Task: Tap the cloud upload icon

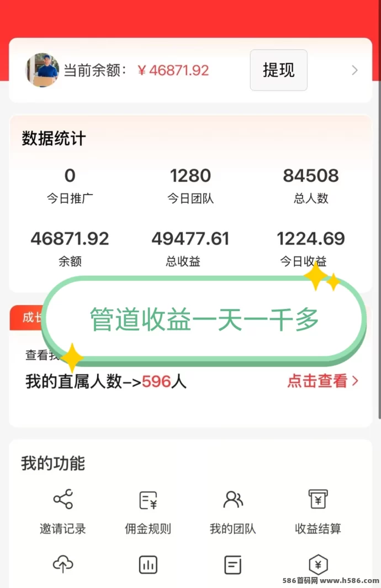Action: click(x=63, y=564)
